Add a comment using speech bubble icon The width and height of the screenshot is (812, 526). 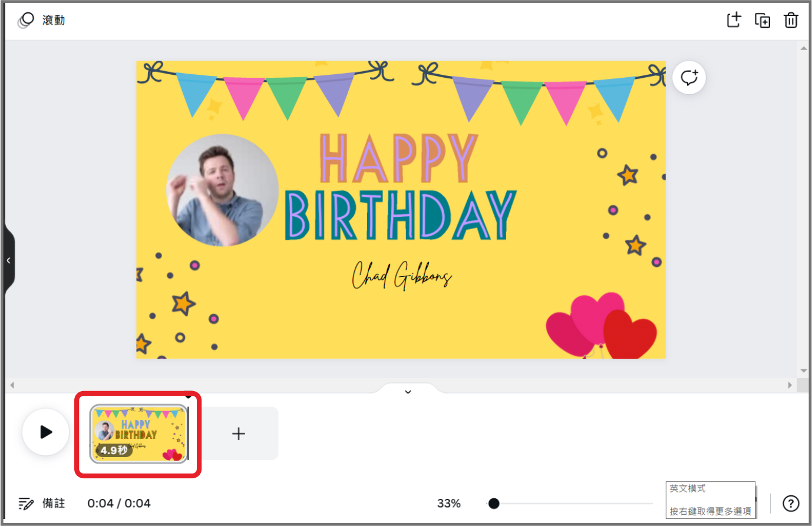(x=689, y=78)
